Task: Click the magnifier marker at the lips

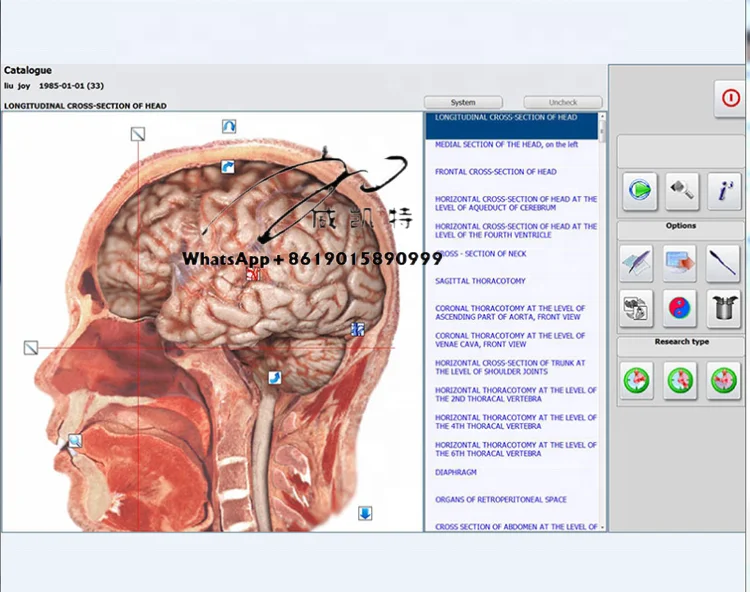Action: click(x=75, y=440)
